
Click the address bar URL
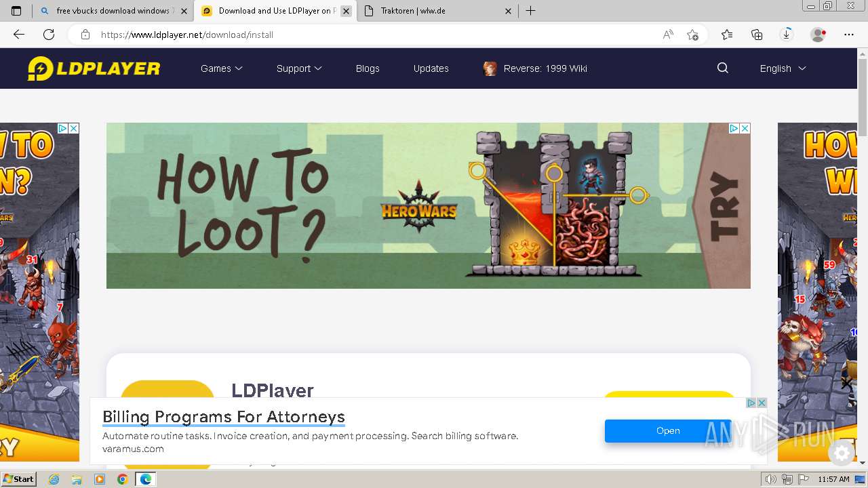pyautogui.click(x=187, y=35)
